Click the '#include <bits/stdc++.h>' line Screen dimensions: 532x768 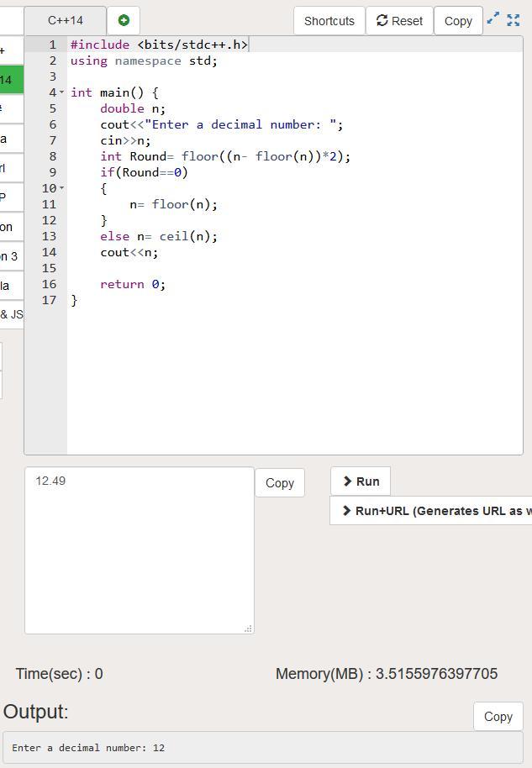tap(159, 45)
